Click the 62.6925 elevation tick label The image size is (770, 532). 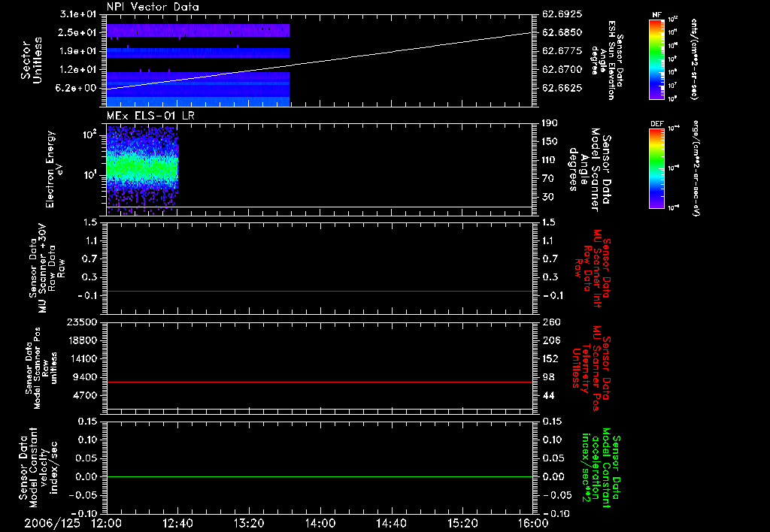(562, 14)
